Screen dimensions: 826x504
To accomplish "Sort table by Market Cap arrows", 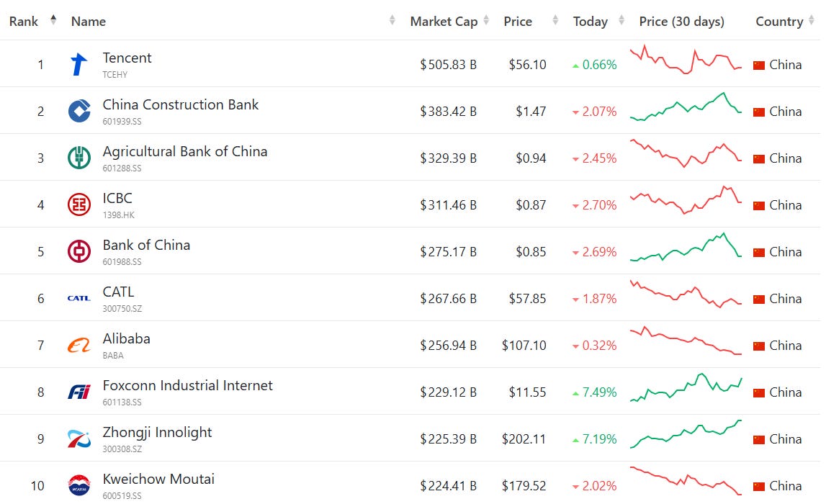I will 486,21.
